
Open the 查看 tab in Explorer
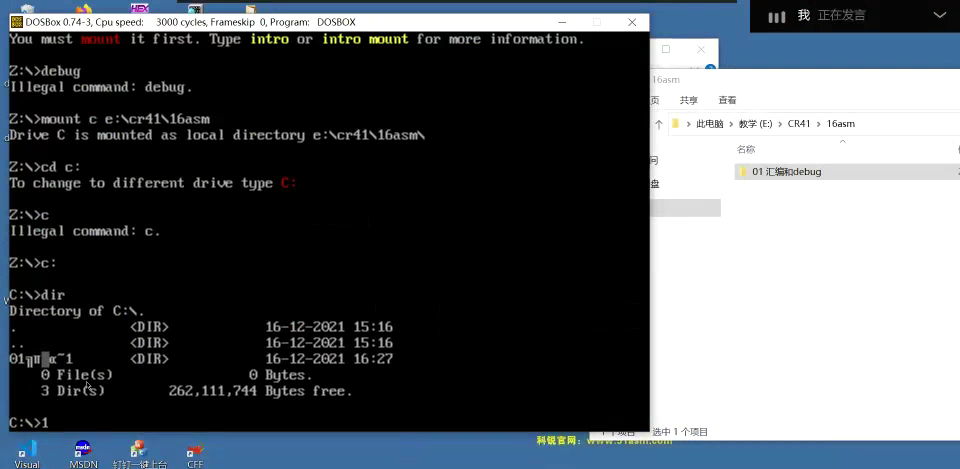pos(727,100)
